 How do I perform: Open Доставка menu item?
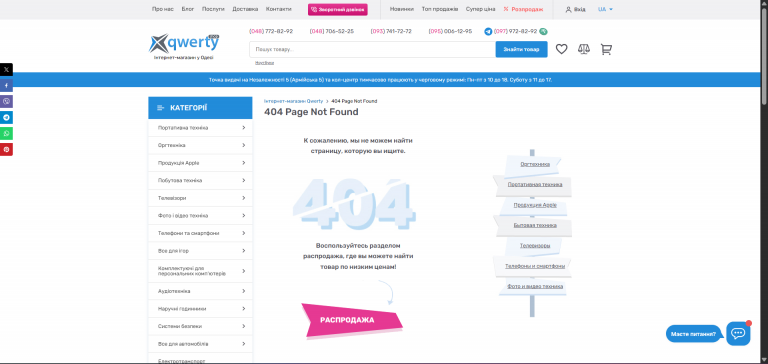(x=245, y=9)
